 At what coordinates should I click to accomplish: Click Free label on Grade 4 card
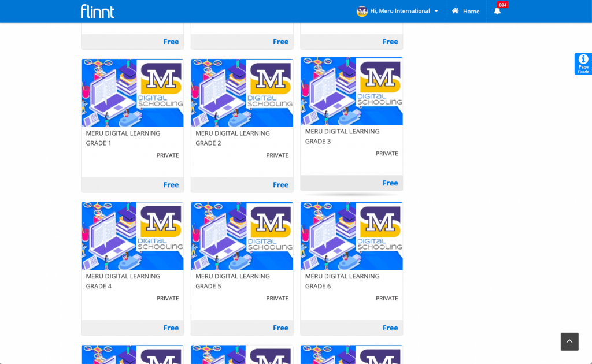pos(171,328)
